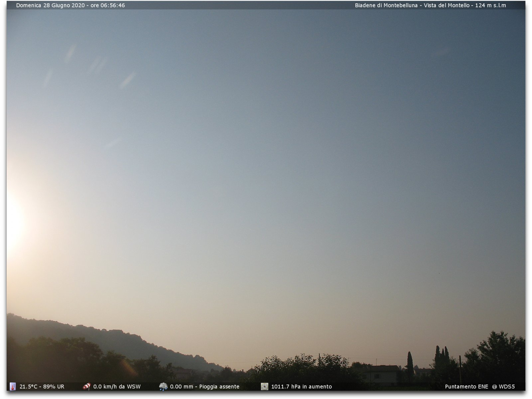Click the '21.5°C - 89% UR' reading

[x=42, y=387]
